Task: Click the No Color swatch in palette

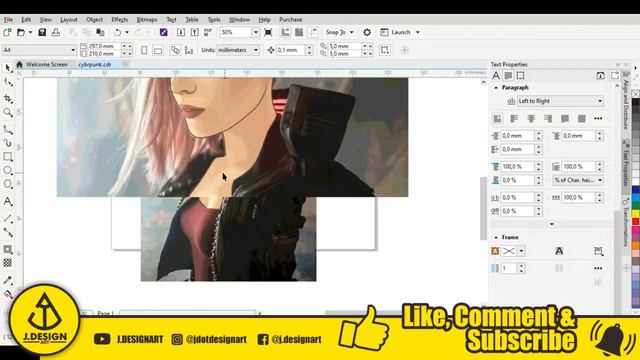Action: pyautogui.click(x=636, y=94)
